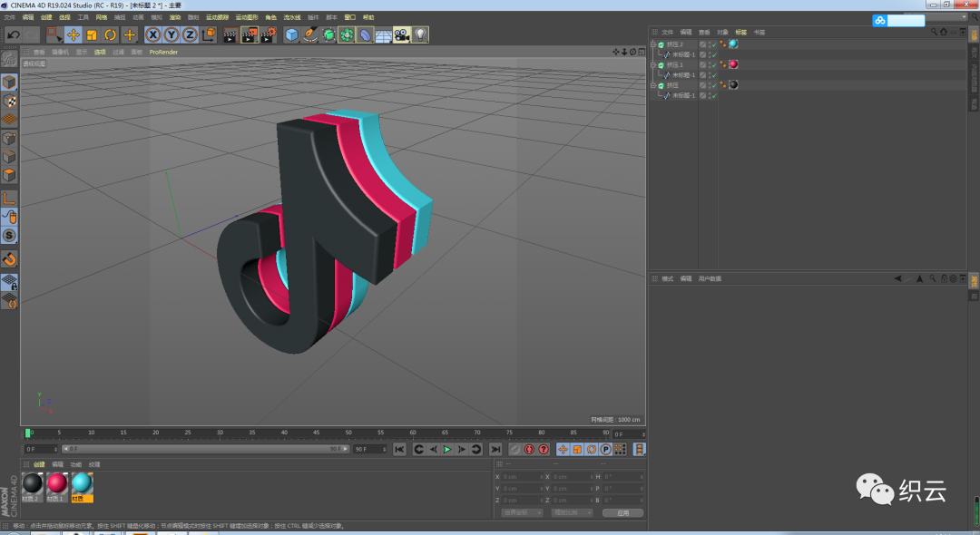Image resolution: width=980 pixels, height=535 pixels.
Task: Open the 创建 menu in main menu bar
Action: [46, 17]
